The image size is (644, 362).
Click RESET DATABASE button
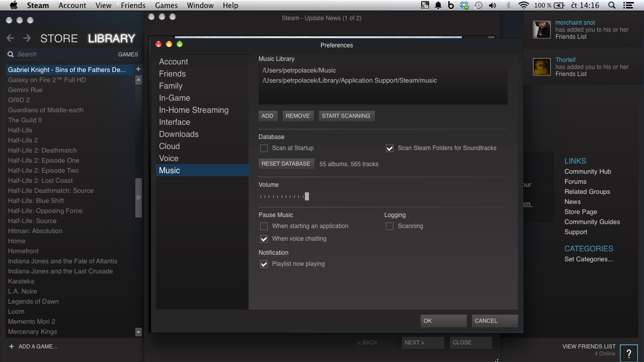click(x=286, y=164)
